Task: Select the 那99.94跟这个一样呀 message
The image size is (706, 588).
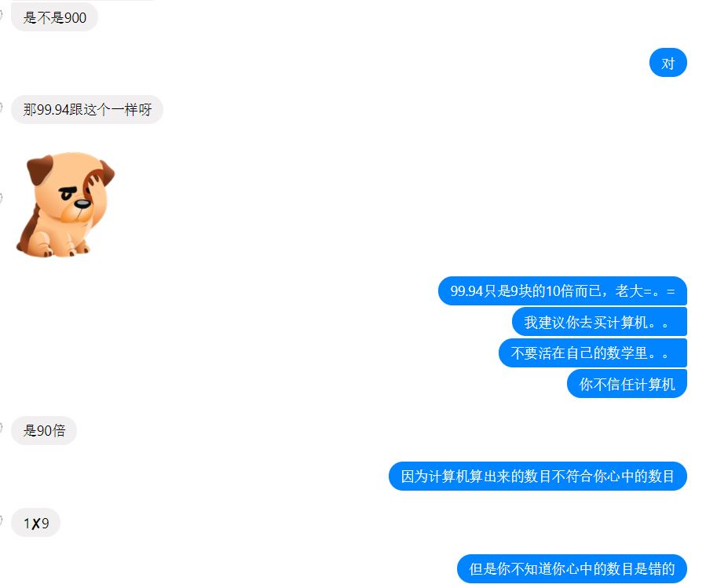Action: (87, 109)
